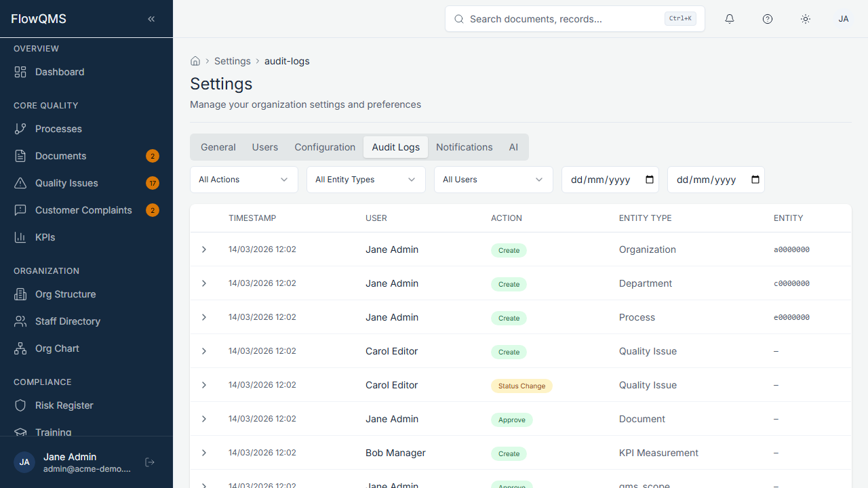Image resolution: width=868 pixels, height=488 pixels.
Task: Open the help question mark icon
Action: 768,19
